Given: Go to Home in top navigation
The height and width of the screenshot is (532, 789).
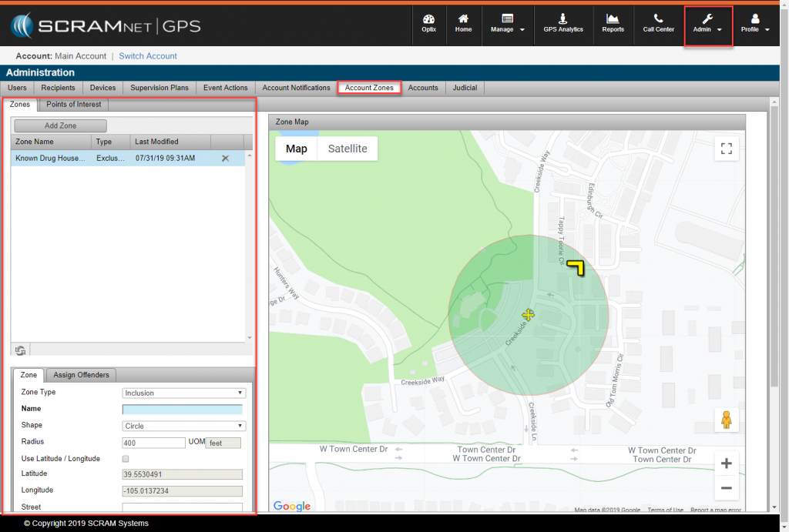Looking at the screenshot, I should (463, 23).
